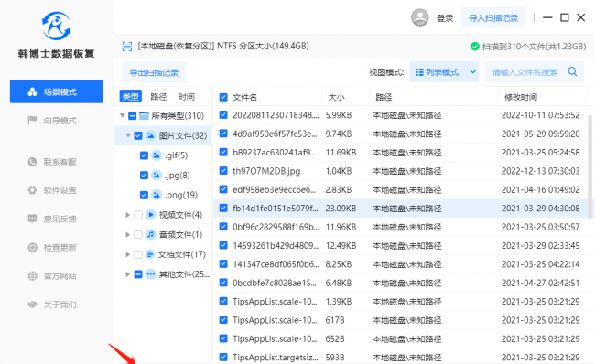The width and height of the screenshot is (595, 364).
Task: Sort by the 修改时间 column header
Action: click(521, 97)
